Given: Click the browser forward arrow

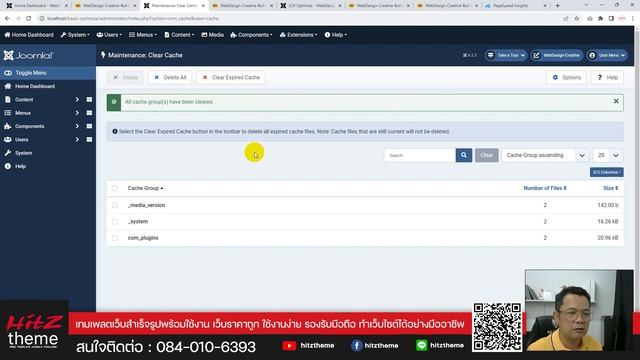Looking at the screenshot, I should point(18,18).
